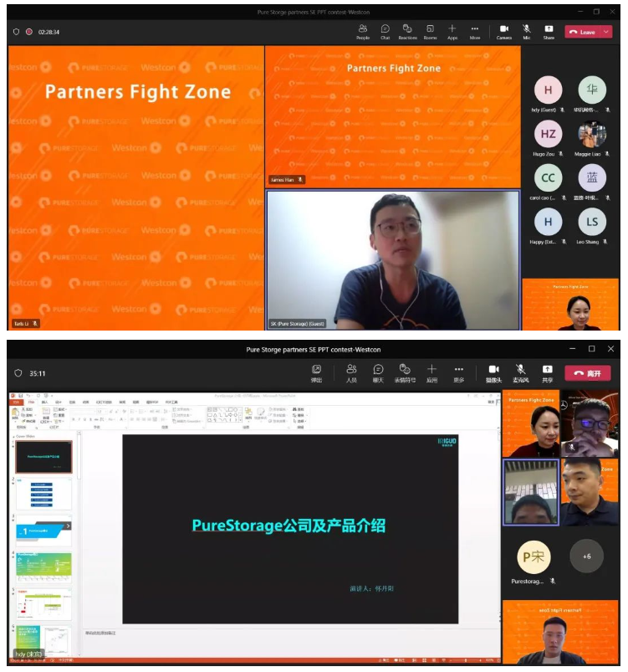
Task: Toggle the 摄像头 camera
Action: click(493, 373)
